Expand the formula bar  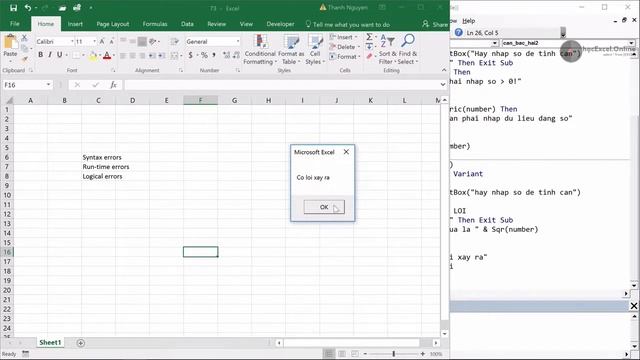tap(442, 84)
